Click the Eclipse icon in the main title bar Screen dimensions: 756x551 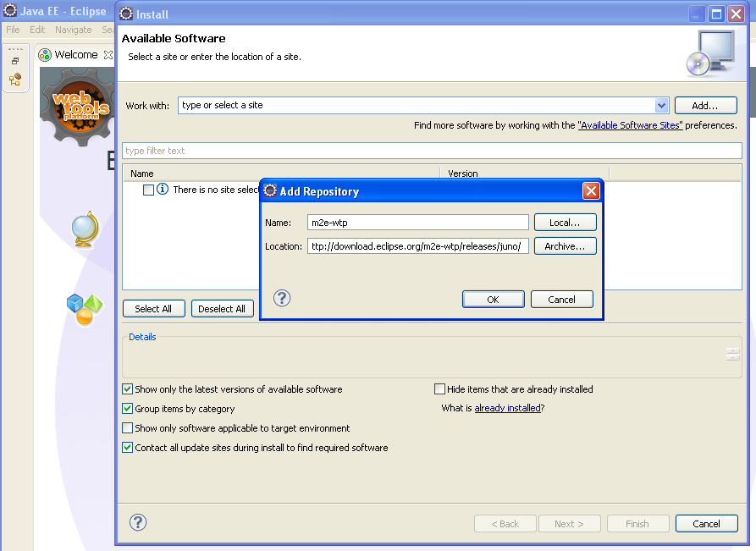click(x=10, y=11)
